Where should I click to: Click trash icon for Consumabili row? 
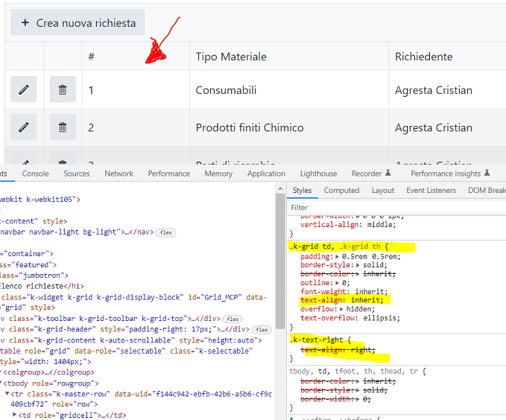(x=63, y=90)
